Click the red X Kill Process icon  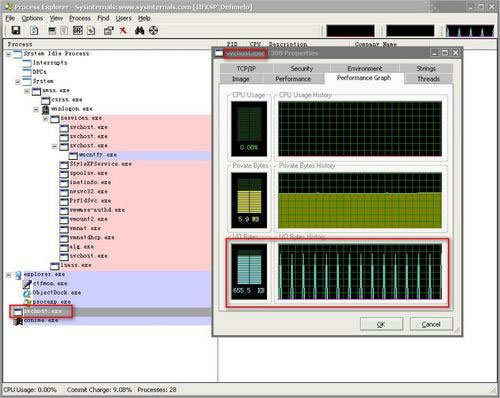(123, 30)
